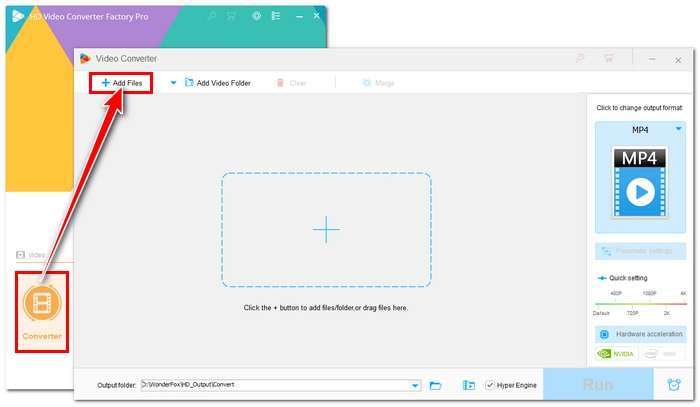Open the menu list icon in main window
Screen dimensions: 700x407
click(276, 16)
